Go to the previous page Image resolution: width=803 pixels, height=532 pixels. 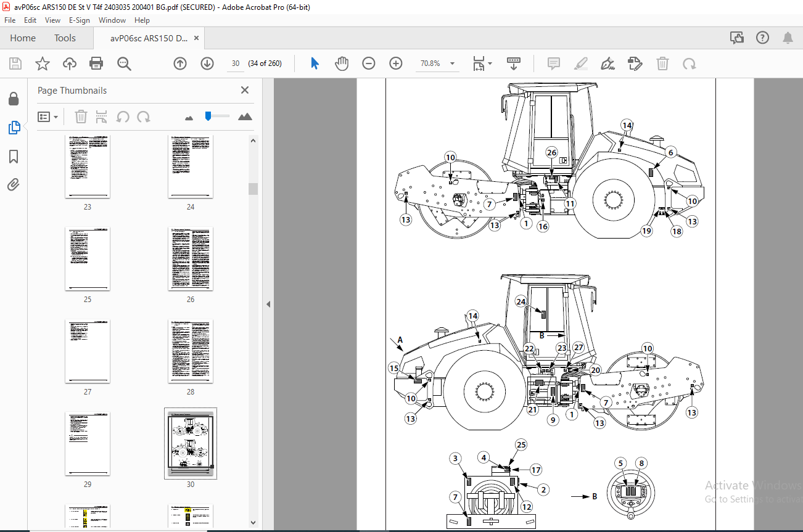(179, 63)
